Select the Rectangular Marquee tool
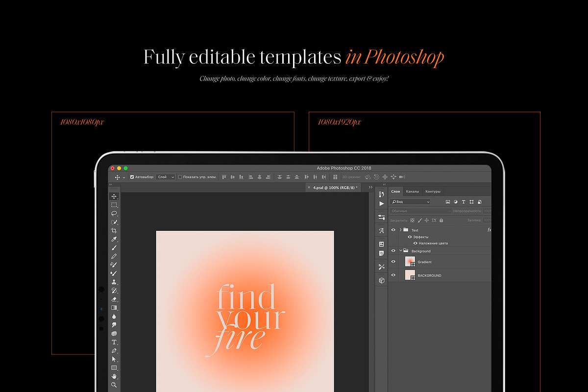This screenshot has width=588, height=392. click(114, 205)
